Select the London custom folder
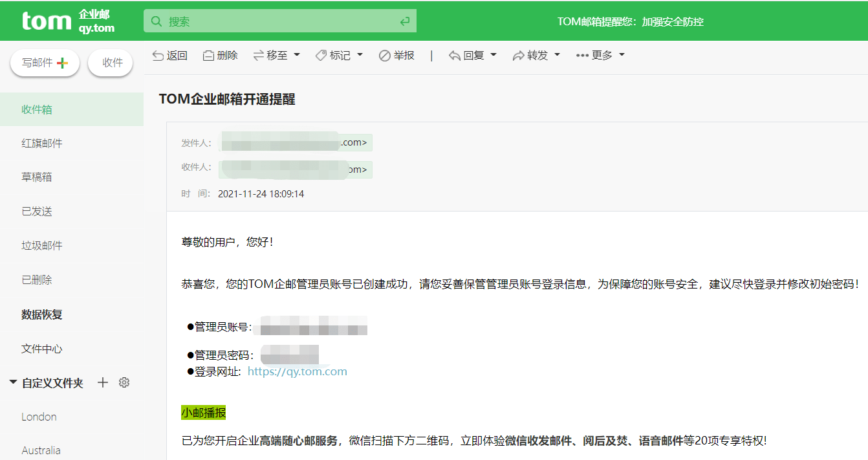 click(39, 417)
